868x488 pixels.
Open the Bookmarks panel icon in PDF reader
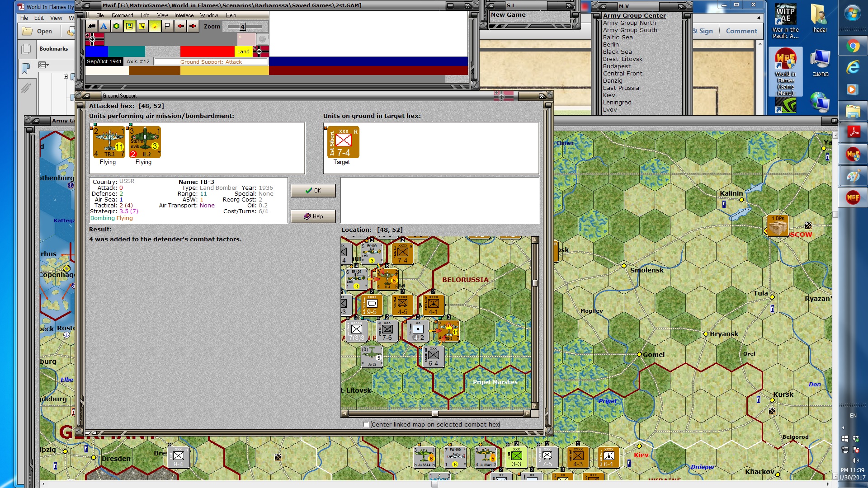click(26, 68)
